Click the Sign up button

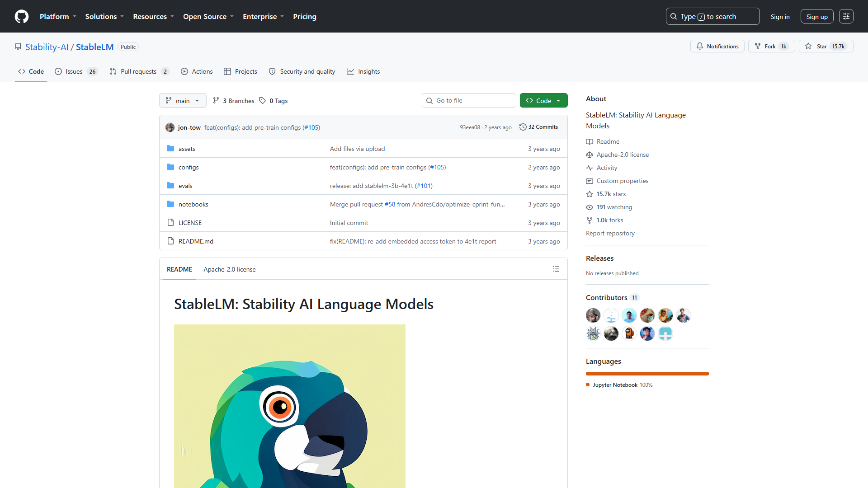(816, 17)
